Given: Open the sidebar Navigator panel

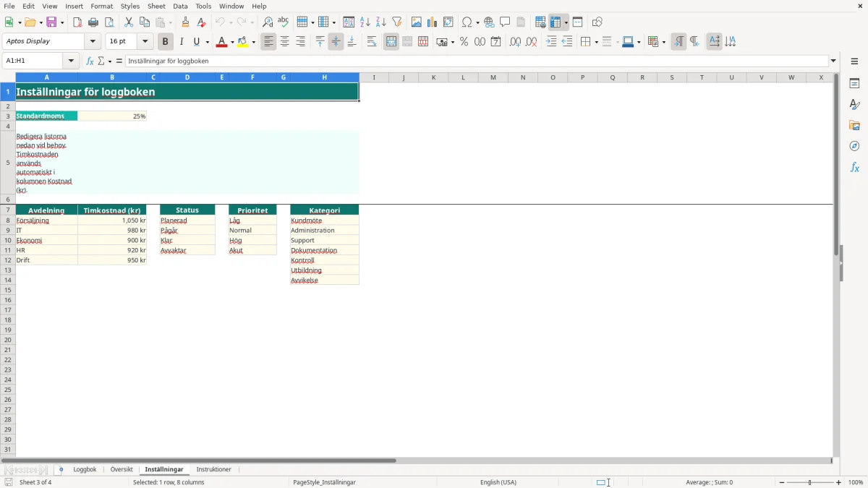Looking at the screenshot, I should coord(854,146).
